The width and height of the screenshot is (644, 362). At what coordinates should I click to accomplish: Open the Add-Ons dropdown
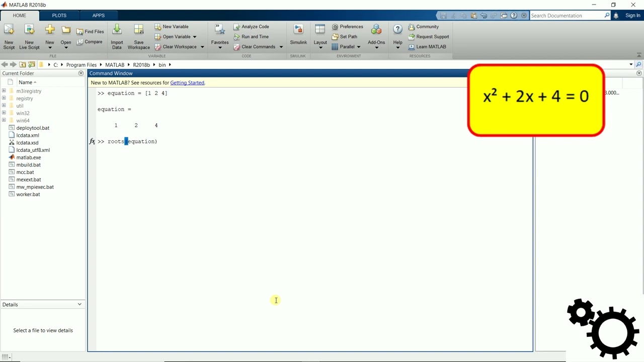[x=376, y=48]
